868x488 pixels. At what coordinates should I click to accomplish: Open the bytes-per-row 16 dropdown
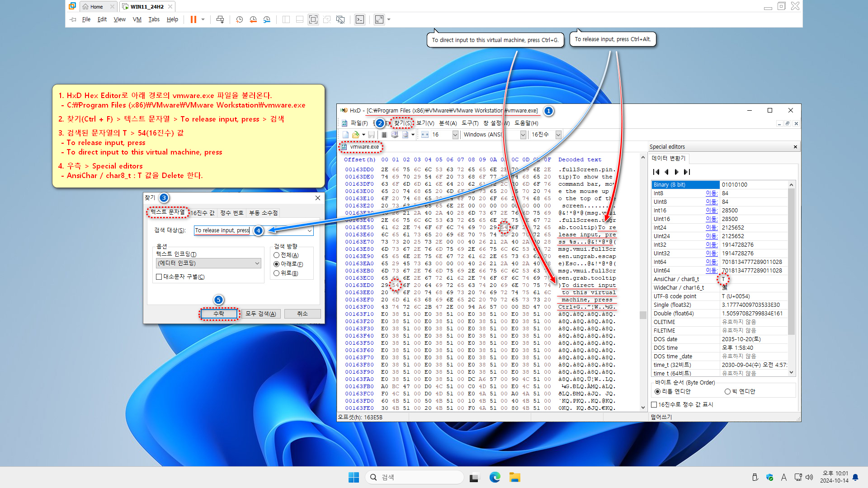(x=455, y=135)
